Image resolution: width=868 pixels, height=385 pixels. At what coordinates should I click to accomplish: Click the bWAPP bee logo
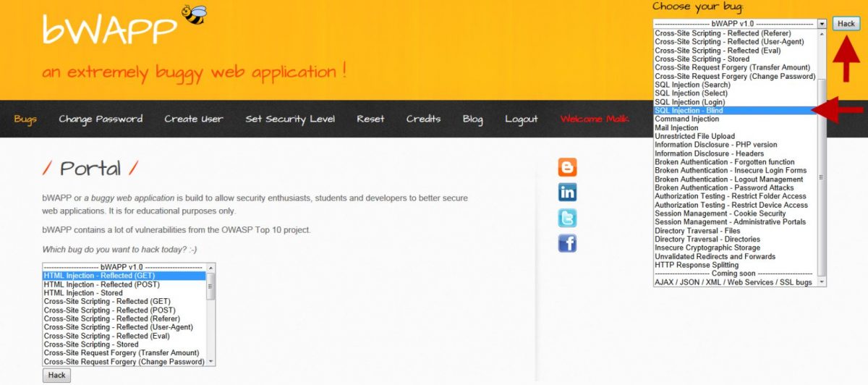point(193,14)
